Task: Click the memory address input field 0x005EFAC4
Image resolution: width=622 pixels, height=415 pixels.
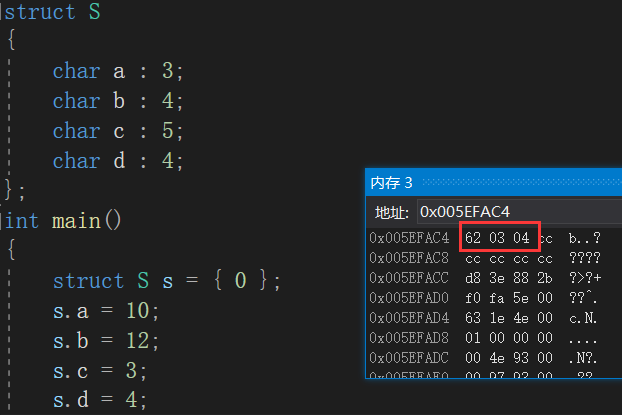Action: (520, 212)
